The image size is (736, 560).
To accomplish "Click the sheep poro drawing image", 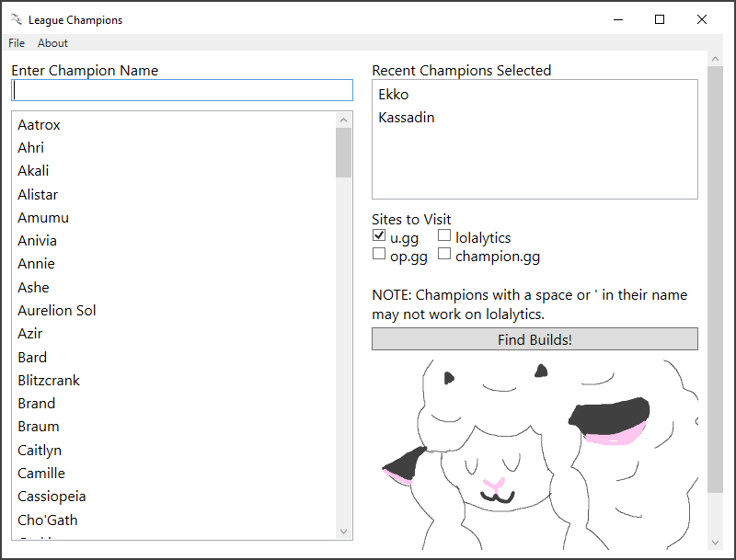I will point(535,454).
